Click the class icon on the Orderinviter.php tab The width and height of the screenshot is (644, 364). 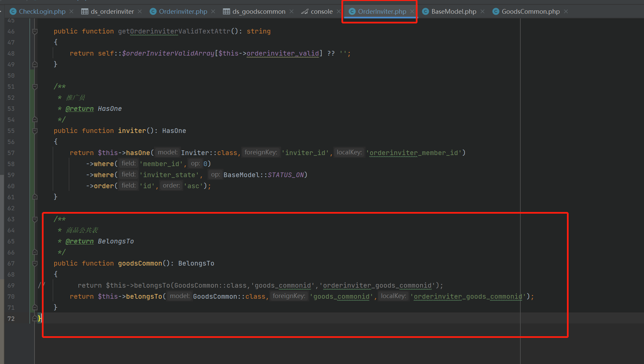click(x=153, y=11)
